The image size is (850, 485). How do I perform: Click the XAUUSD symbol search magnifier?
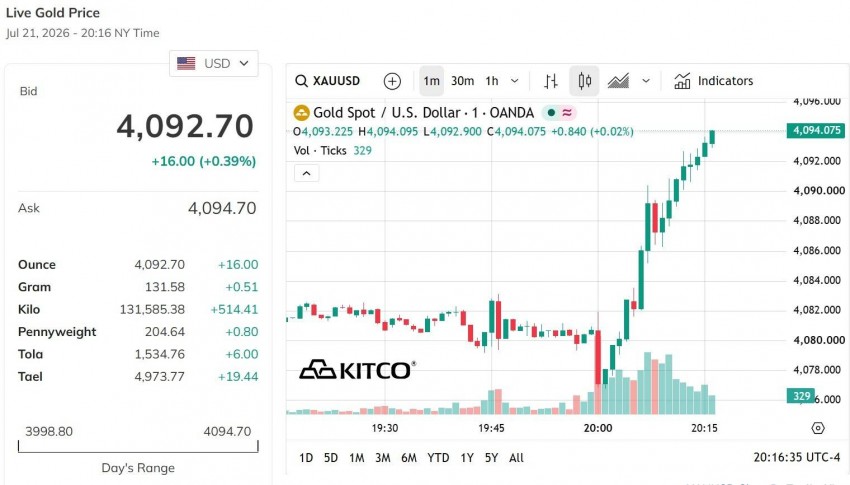tap(301, 81)
